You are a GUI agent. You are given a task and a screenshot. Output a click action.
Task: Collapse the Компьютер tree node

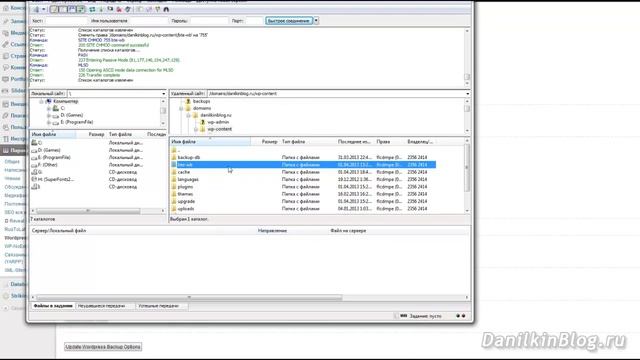coord(42,101)
